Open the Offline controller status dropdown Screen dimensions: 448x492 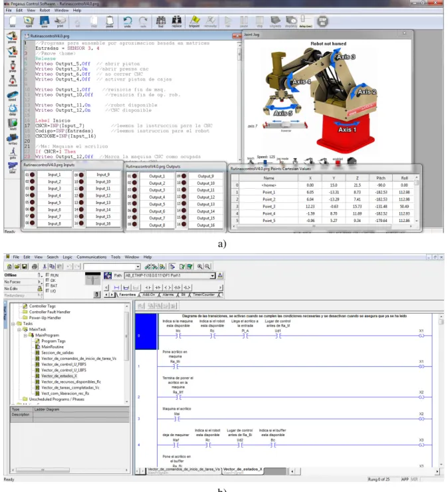click(39, 275)
